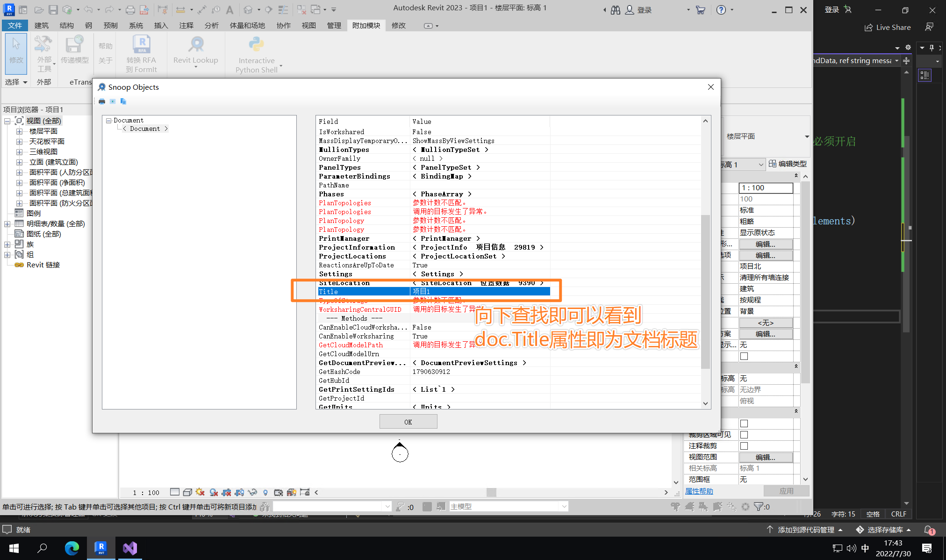946x560 pixels.
Task: Open the 视图比例 1:100 dropdown
Action: (766, 187)
